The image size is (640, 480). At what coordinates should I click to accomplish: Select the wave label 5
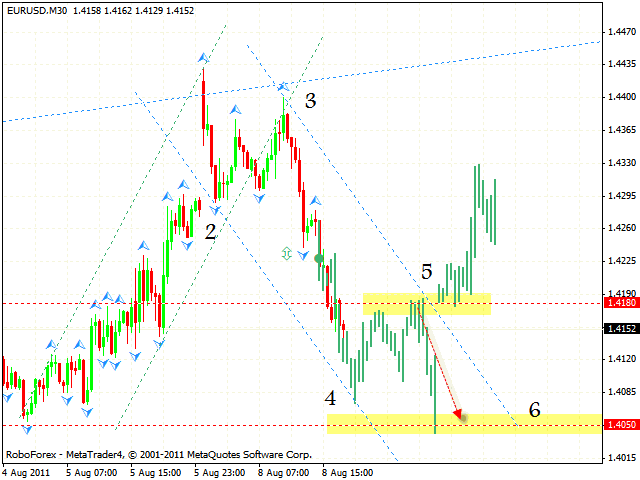click(427, 271)
